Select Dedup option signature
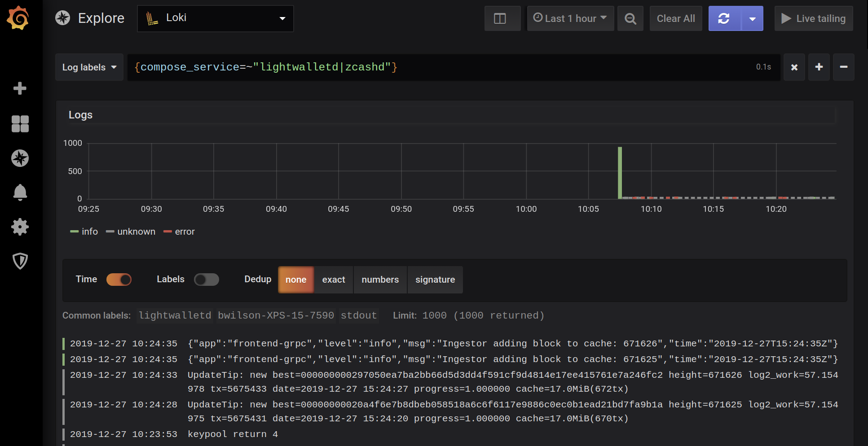The image size is (868, 446). 435,280
